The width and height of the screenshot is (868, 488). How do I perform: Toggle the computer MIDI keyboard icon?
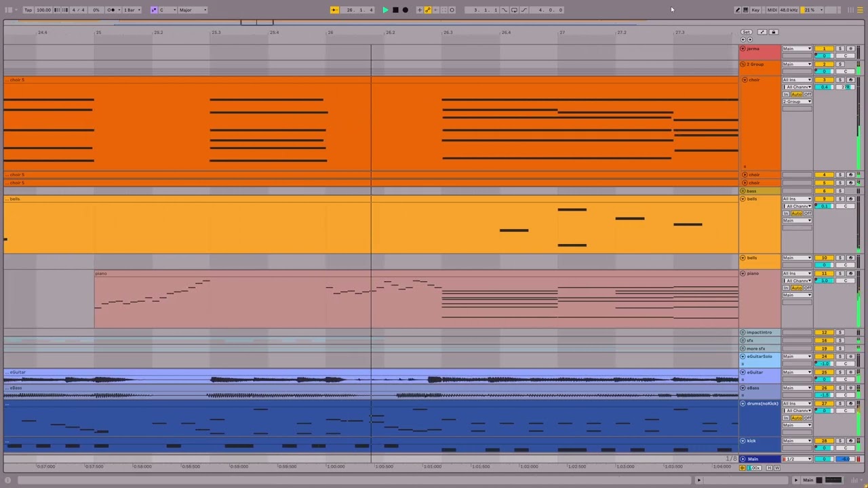746,10
